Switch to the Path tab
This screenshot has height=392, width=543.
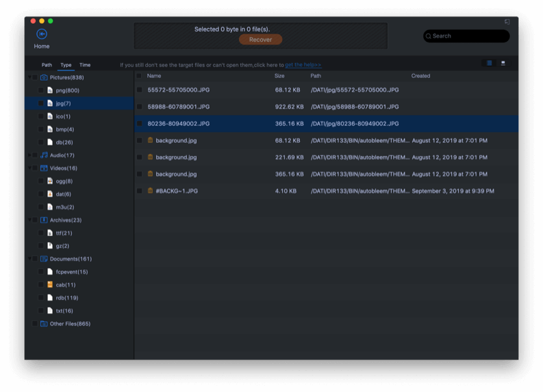[47, 65]
